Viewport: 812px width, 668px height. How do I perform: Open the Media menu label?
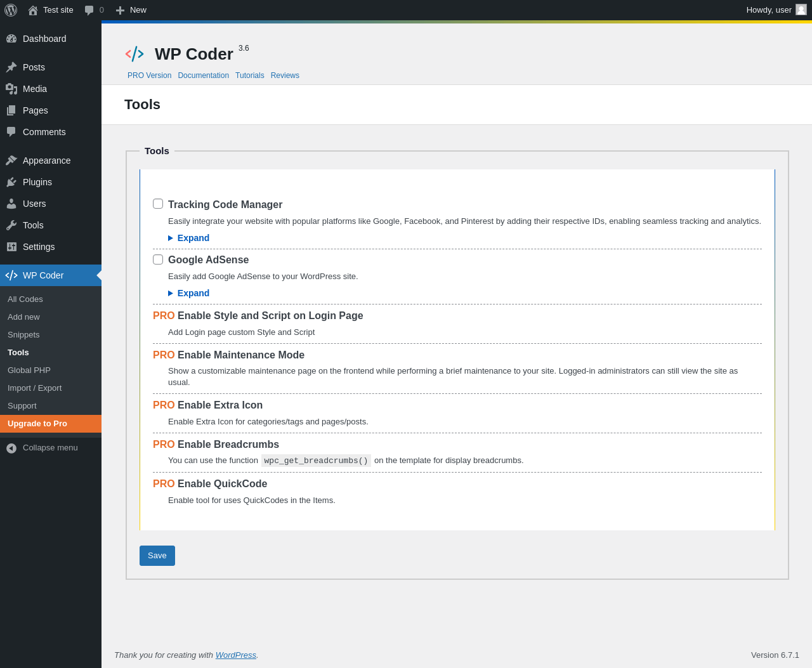pos(35,89)
